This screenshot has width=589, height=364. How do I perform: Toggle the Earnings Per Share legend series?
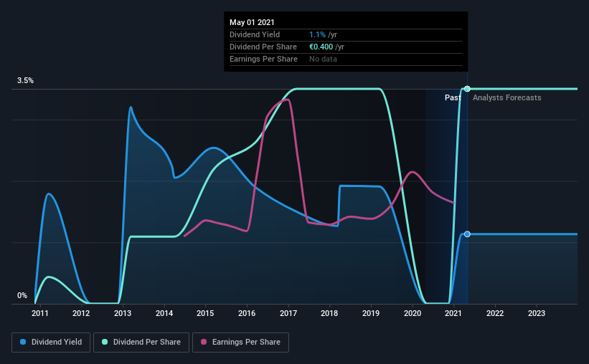[240, 343]
